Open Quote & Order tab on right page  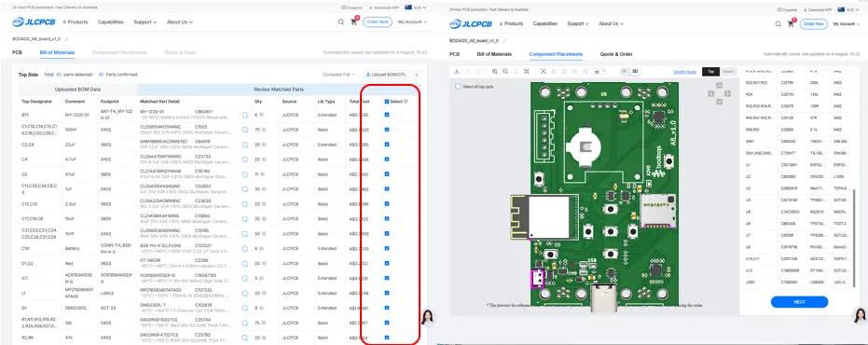pos(616,54)
